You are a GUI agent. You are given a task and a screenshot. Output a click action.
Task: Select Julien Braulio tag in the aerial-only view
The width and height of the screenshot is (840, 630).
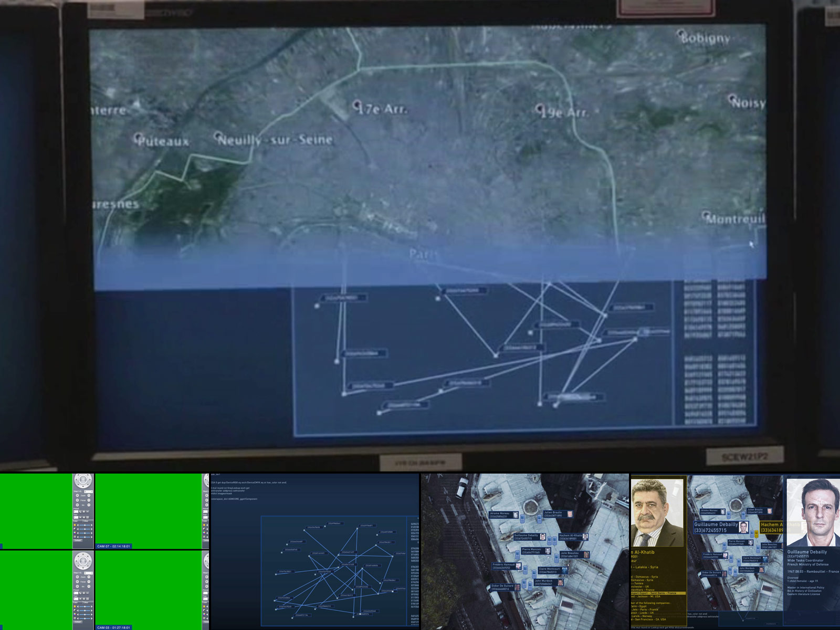pos(558,514)
